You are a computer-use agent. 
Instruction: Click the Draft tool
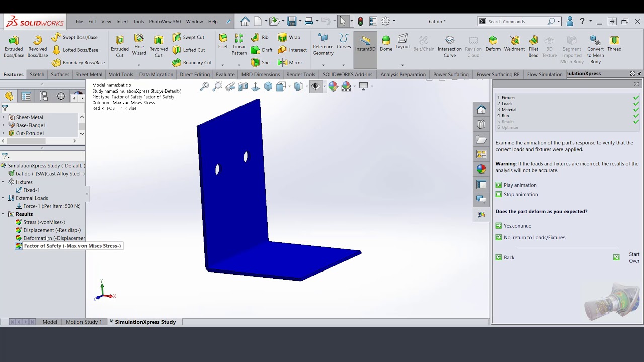pos(262,50)
